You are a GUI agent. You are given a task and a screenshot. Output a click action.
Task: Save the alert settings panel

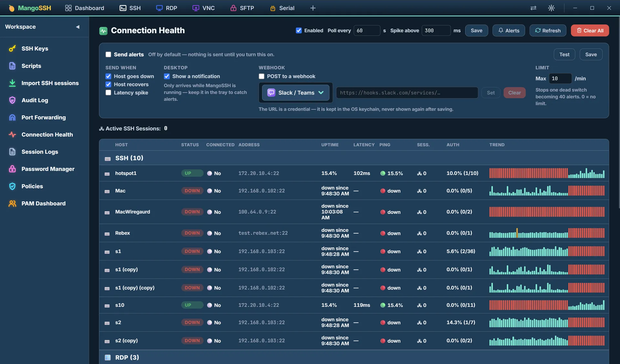point(591,55)
